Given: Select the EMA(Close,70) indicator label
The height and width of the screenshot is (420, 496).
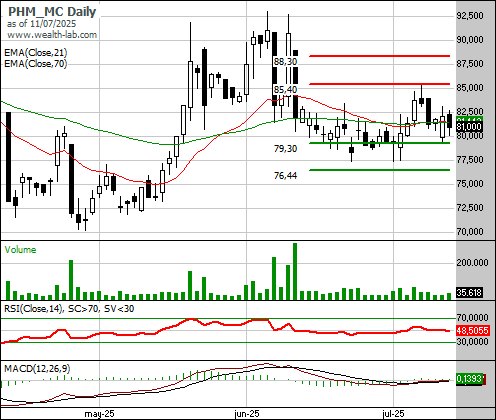Looking at the screenshot, I should [x=36, y=63].
